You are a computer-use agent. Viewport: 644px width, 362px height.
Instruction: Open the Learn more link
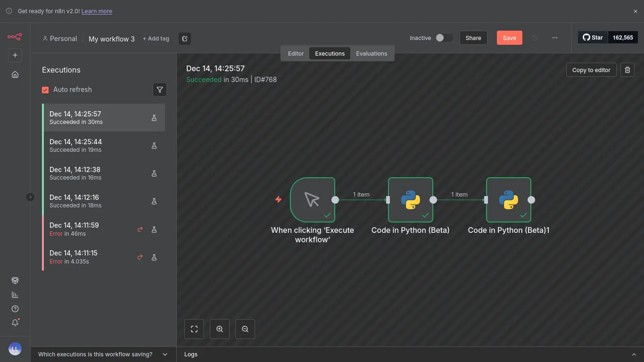(x=97, y=11)
